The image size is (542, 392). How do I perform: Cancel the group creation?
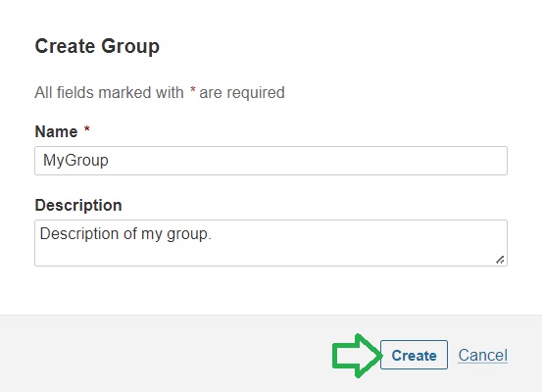click(482, 355)
